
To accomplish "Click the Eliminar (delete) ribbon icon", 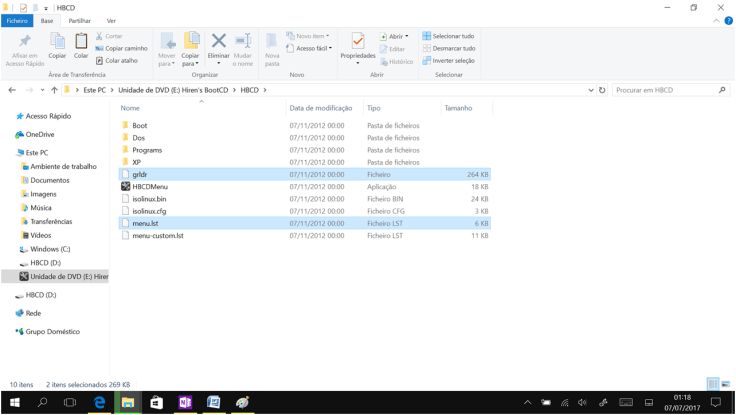I will tap(218, 45).
